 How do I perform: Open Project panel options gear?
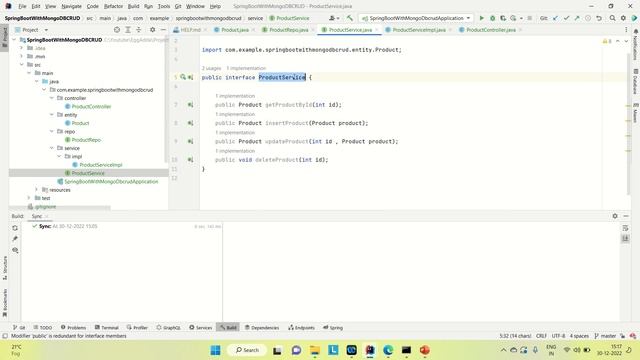click(x=152, y=30)
